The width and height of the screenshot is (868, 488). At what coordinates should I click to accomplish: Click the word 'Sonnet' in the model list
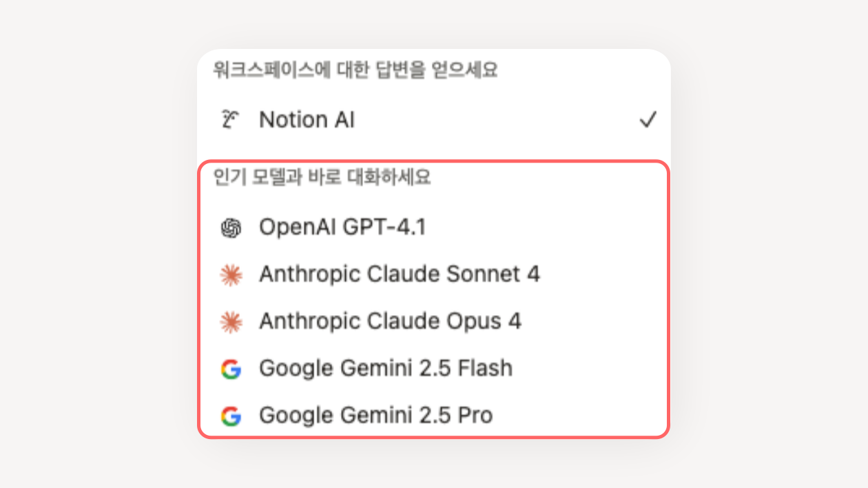(x=484, y=274)
